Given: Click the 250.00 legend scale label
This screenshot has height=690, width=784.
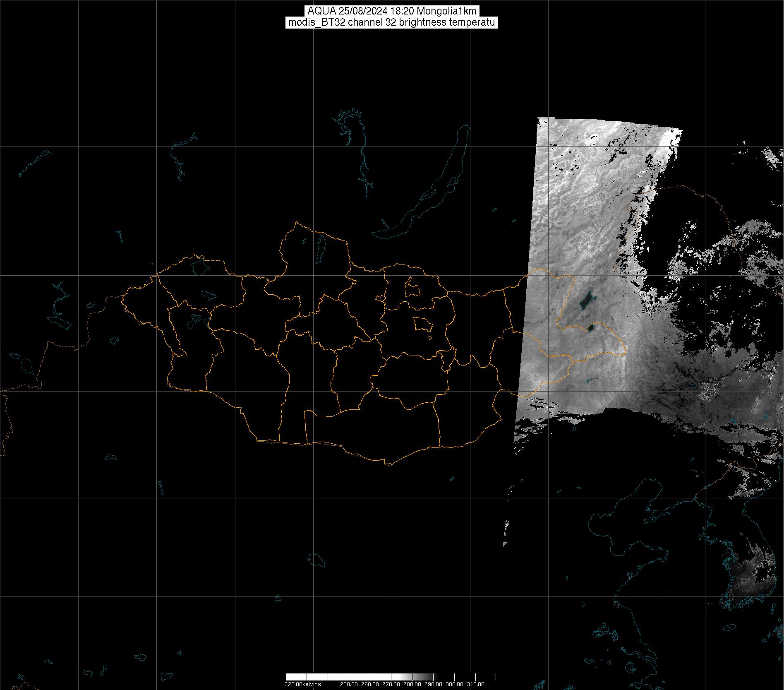Looking at the screenshot, I should click(350, 684).
